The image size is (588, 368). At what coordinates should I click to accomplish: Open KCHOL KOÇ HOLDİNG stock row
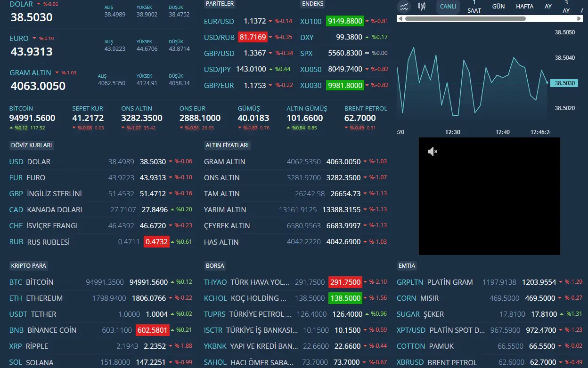tap(295, 298)
